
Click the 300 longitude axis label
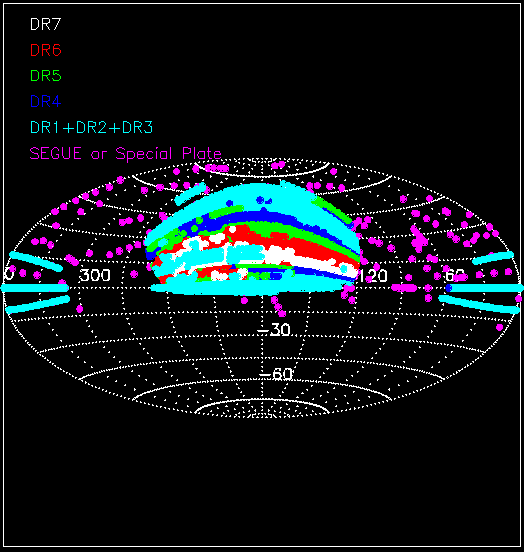(95, 275)
